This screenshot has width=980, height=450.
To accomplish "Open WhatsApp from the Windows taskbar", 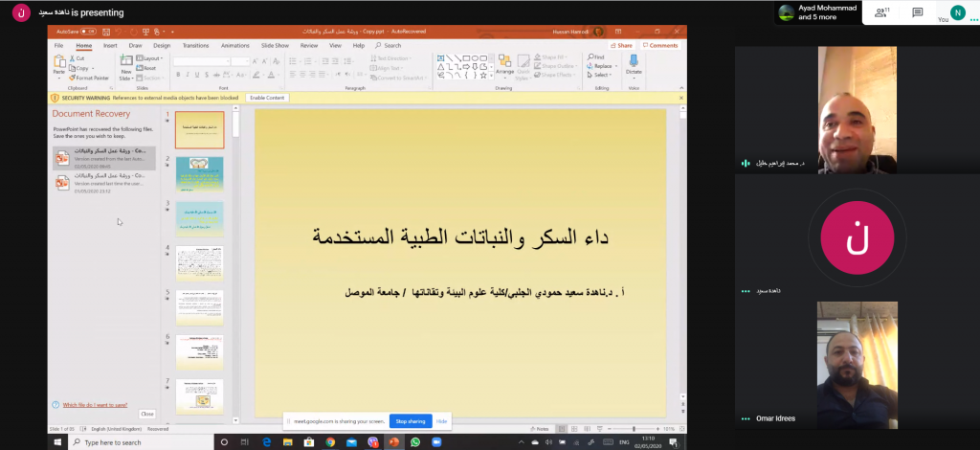I will coord(414,442).
